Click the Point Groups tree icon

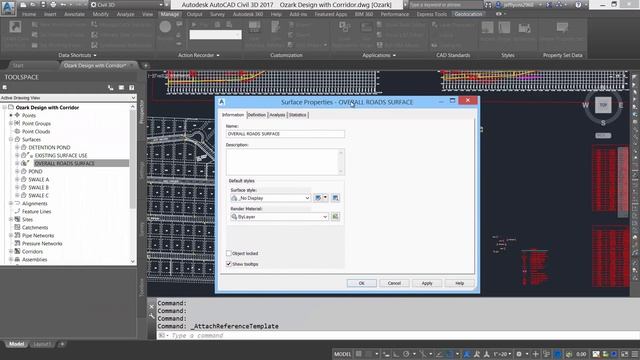pyautogui.click(x=17, y=123)
